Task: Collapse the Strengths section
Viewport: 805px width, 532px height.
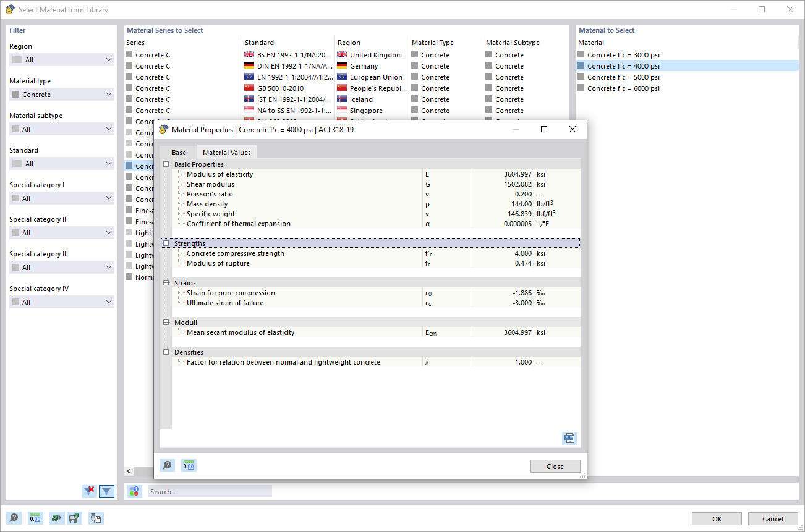Action: click(x=166, y=243)
